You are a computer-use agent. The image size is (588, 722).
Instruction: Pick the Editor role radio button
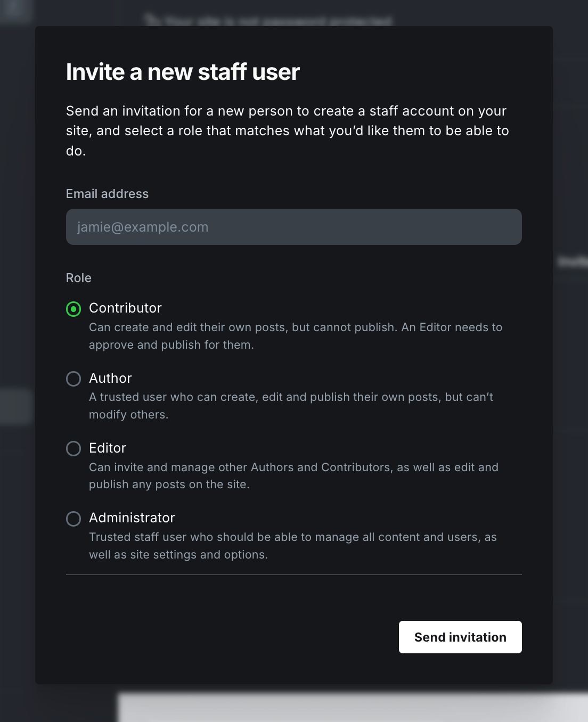pyautogui.click(x=73, y=448)
